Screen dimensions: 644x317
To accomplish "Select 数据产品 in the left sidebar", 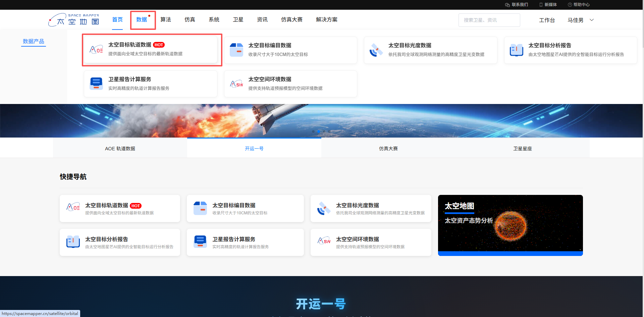I will (x=33, y=41).
